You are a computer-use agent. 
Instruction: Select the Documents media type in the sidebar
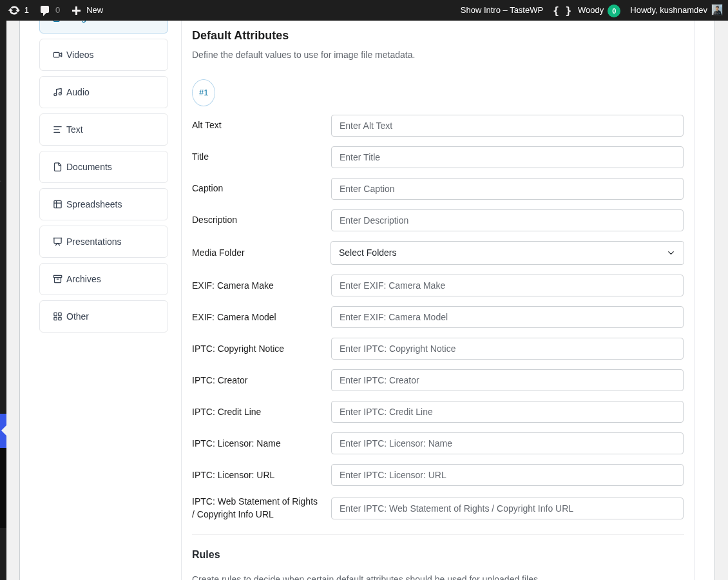(x=104, y=167)
